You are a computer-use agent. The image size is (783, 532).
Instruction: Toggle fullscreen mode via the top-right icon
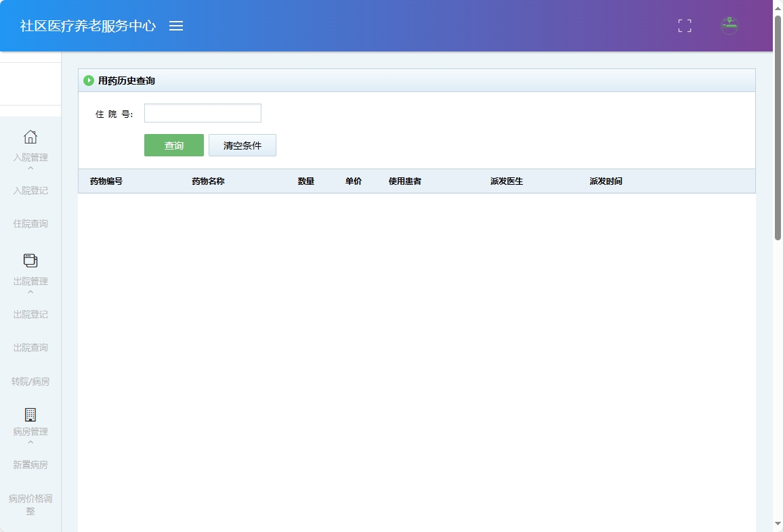pos(684,26)
